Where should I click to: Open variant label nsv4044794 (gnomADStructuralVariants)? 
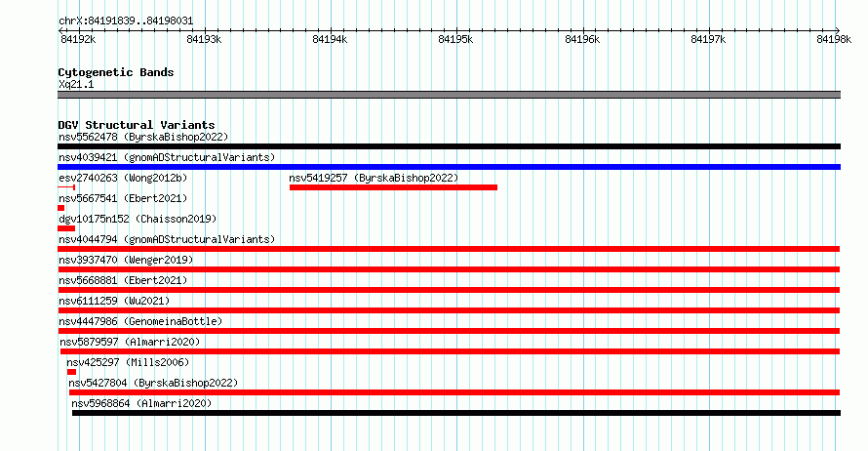pos(167,239)
